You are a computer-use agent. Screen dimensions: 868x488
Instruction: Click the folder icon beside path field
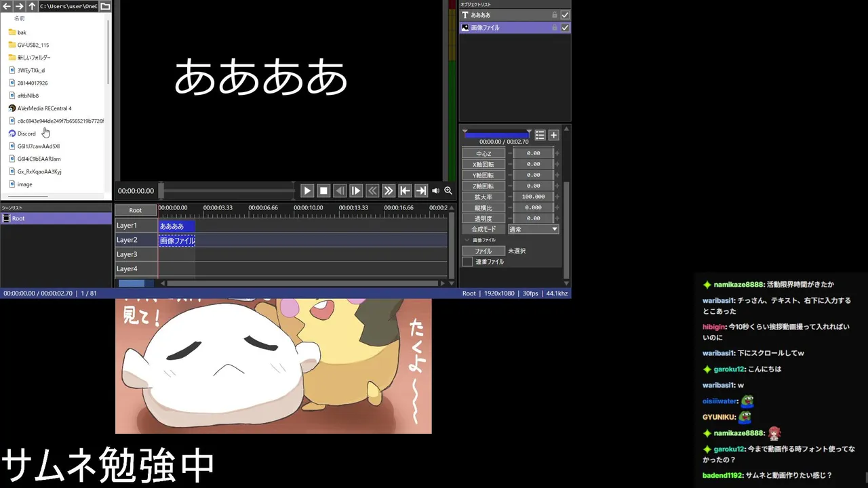click(105, 6)
